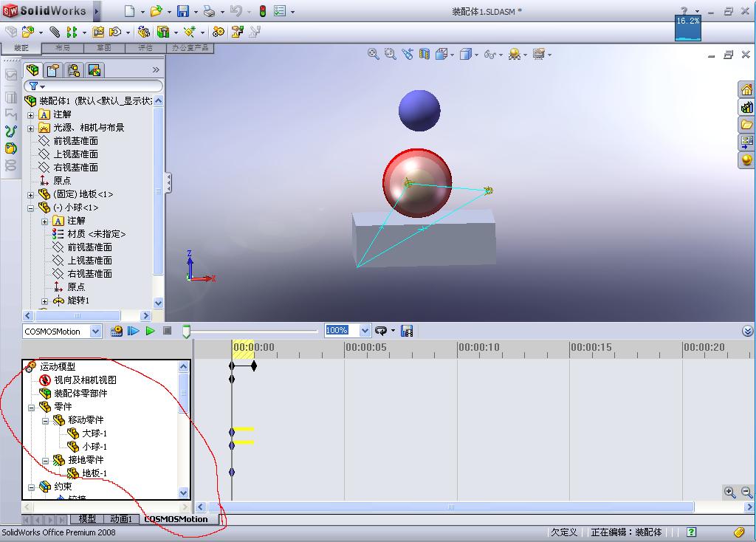Switch to the 动画1 bottom tab
The image size is (756, 542).
[x=121, y=519]
